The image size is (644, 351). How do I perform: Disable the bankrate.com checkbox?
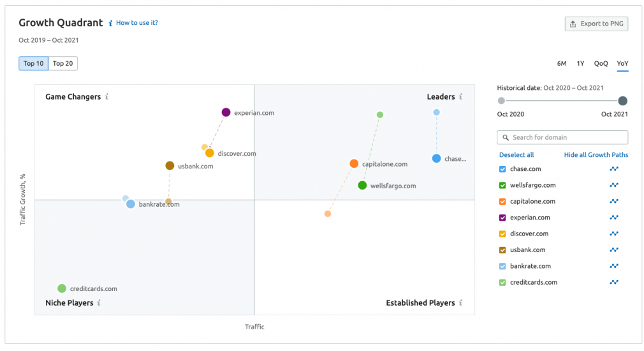click(502, 266)
